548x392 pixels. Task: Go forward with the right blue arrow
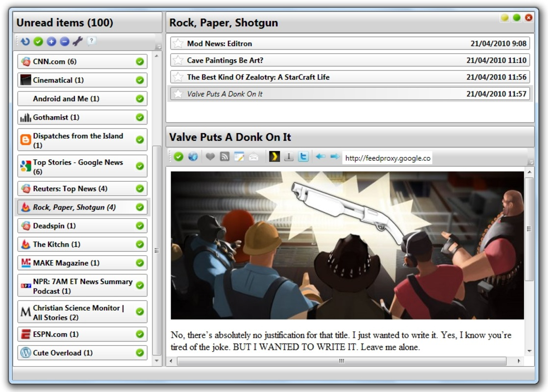coord(335,156)
